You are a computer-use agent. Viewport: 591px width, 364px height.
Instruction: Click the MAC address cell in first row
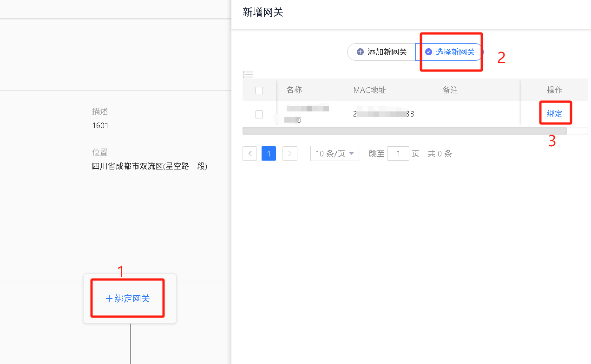tap(383, 114)
